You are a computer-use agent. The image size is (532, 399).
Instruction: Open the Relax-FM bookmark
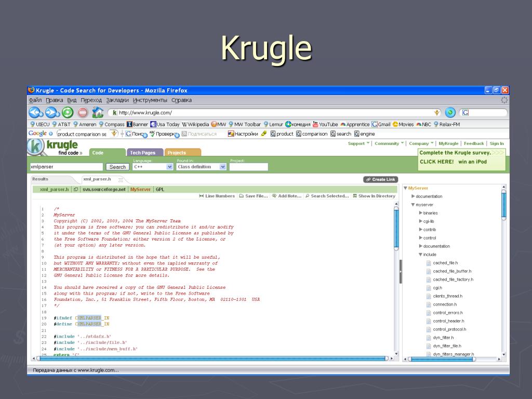tap(447, 125)
